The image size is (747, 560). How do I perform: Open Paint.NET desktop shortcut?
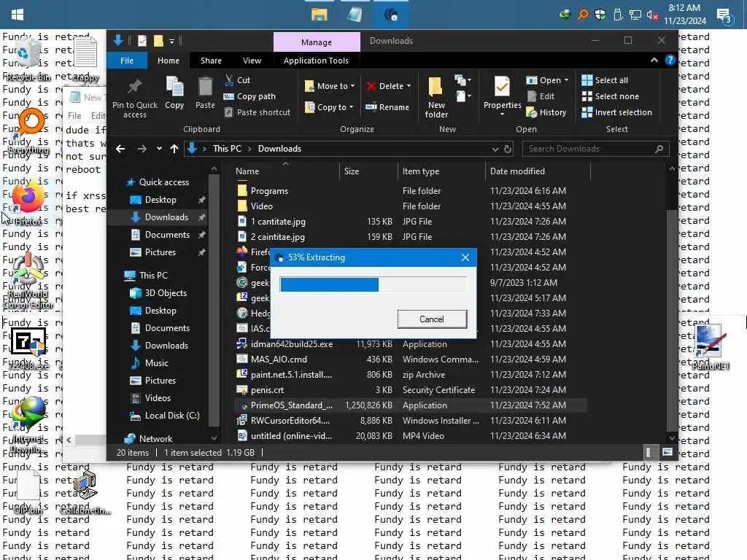tap(711, 346)
